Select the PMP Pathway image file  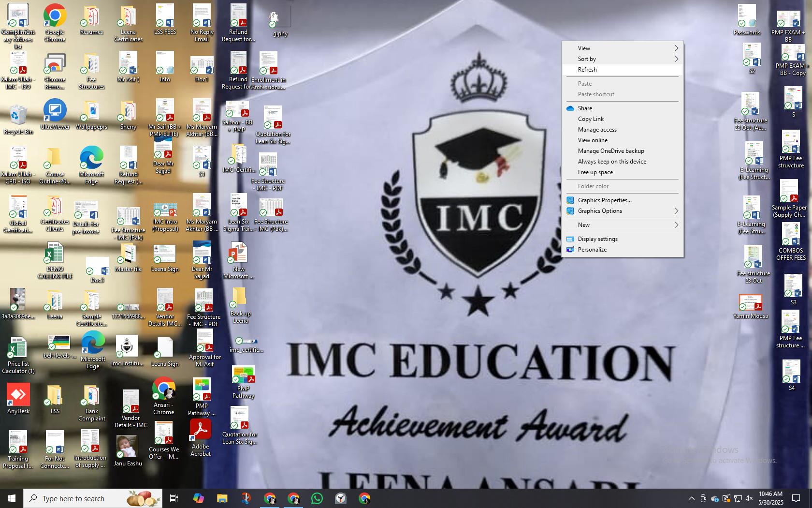(243, 382)
